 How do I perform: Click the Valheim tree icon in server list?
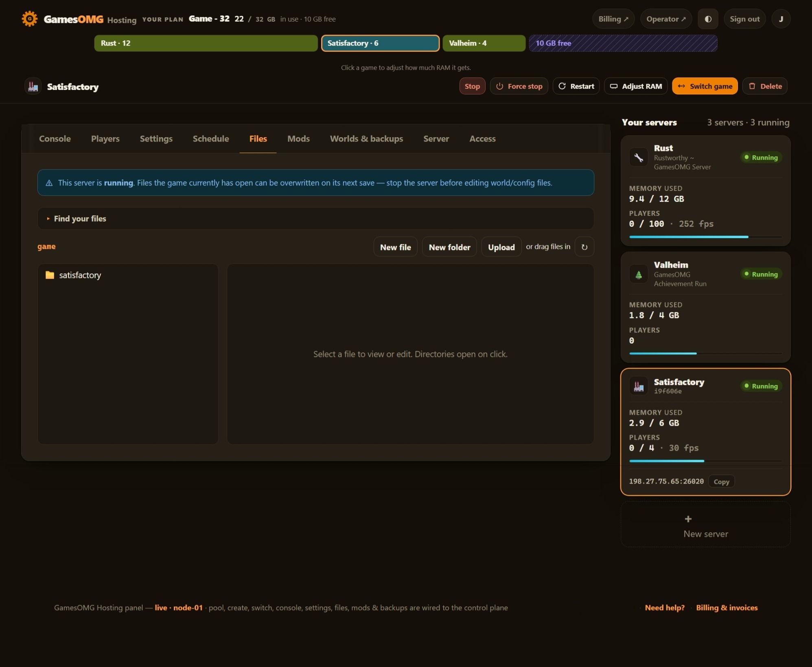pos(639,274)
